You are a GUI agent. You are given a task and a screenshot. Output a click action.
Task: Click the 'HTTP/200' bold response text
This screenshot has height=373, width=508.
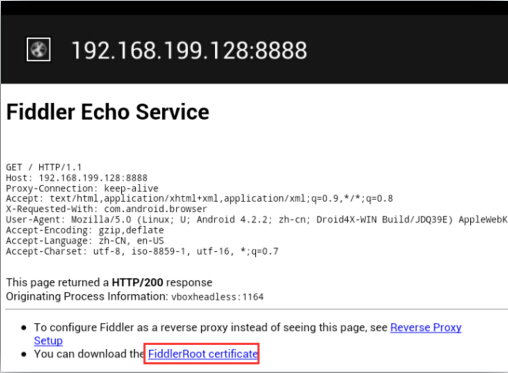coord(137,282)
